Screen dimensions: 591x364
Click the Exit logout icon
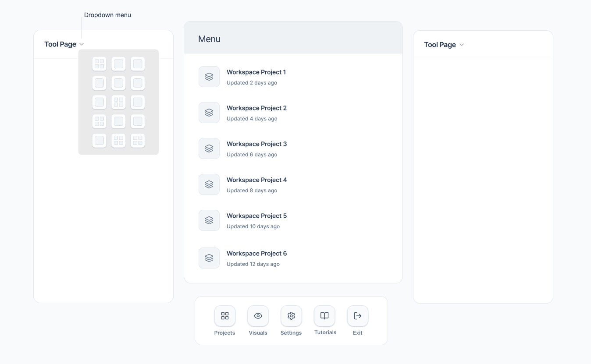click(x=358, y=316)
